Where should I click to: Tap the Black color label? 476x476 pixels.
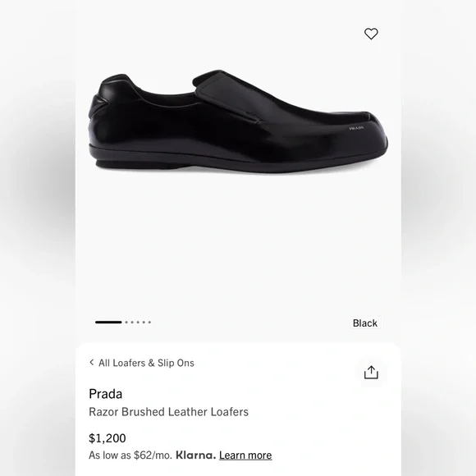click(365, 323)
